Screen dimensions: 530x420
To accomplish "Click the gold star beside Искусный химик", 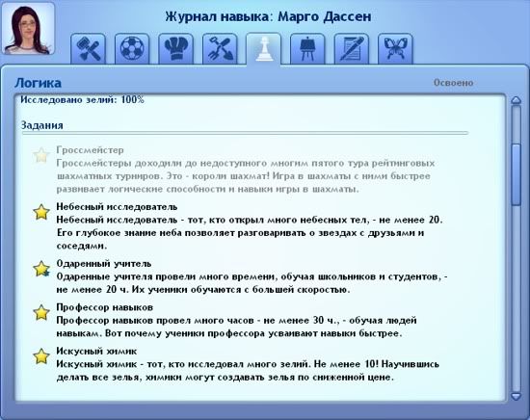I will pyautogui.click(x=41, y=356).
